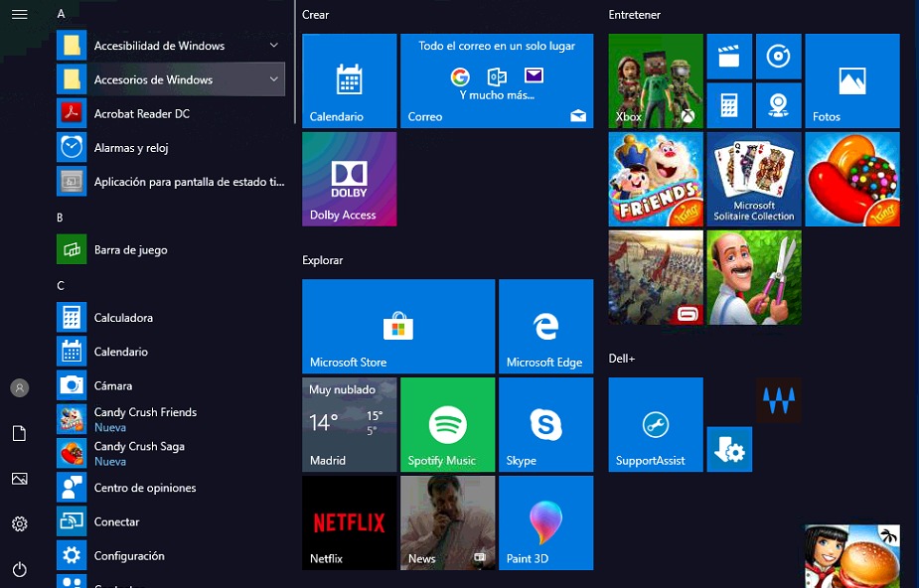Viewport: 919px width, 588px height.
Task: Open Configuración from the app list
Action: (x=171, y=556)
